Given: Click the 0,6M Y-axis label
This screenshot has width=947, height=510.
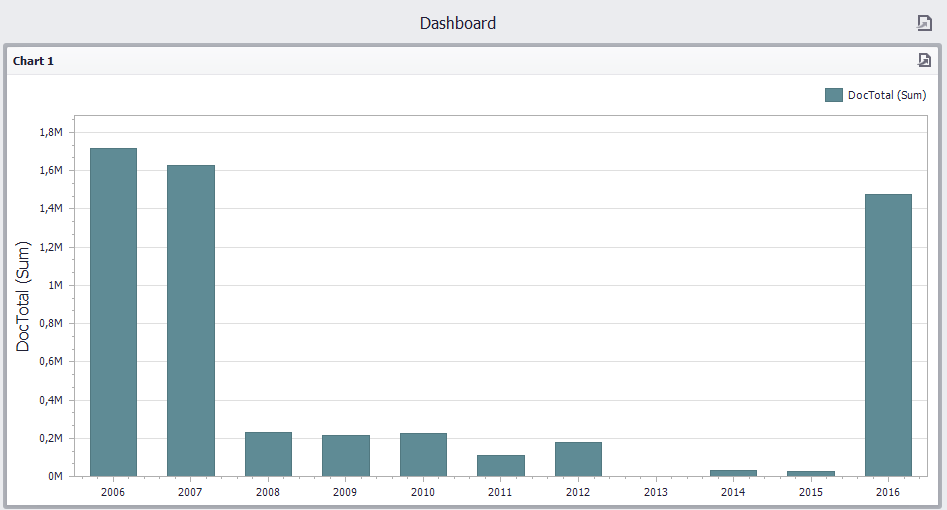Looking at the screenshot, I should coord(51,361).
